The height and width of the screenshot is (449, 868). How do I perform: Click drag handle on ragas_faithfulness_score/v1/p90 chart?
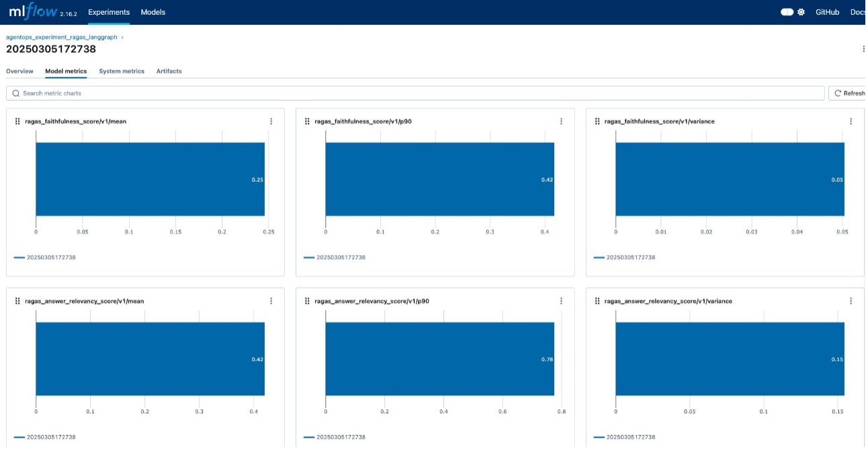307,121
